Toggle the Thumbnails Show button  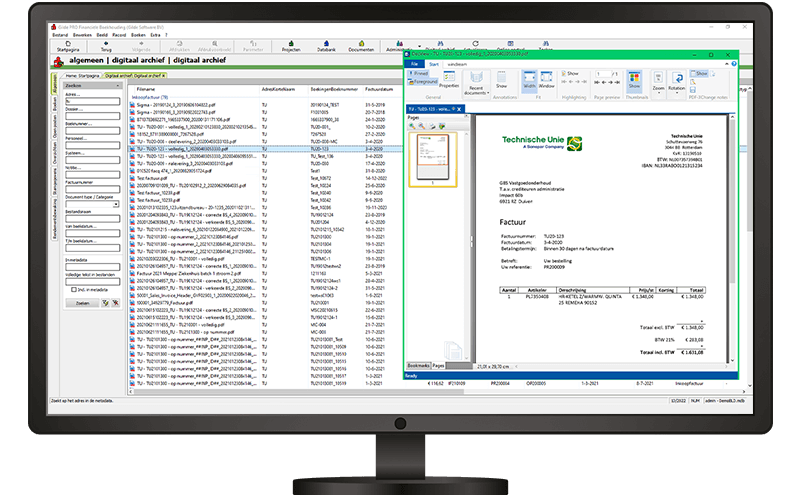[x=634, y=80]
